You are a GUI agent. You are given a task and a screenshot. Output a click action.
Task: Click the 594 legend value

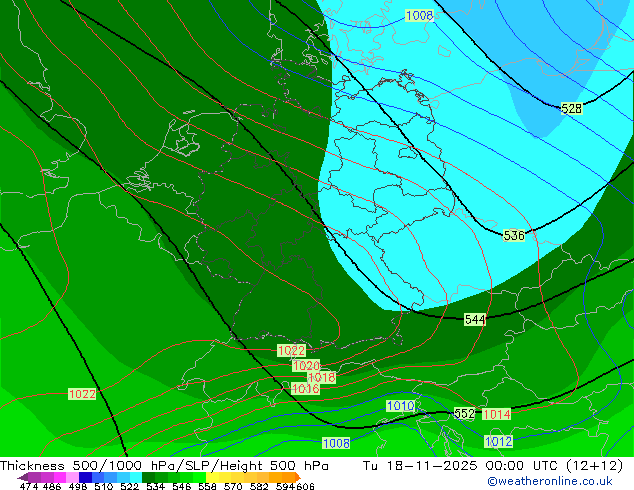[285, 486]
